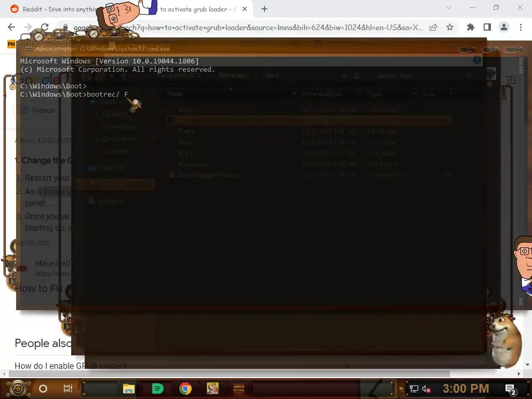Sort Explorer files by Date modified
Viewport: 532px width, 399px height.
(x=322, y=94)
